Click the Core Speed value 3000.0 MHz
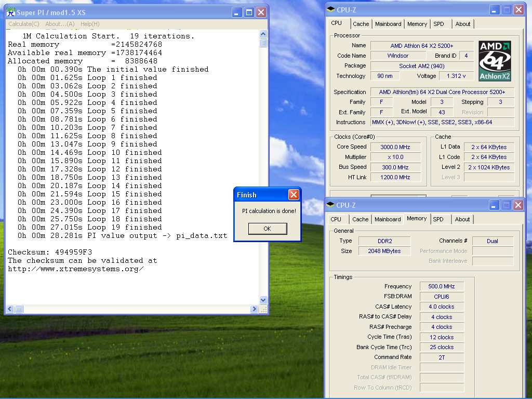 (x=395, y=147)
